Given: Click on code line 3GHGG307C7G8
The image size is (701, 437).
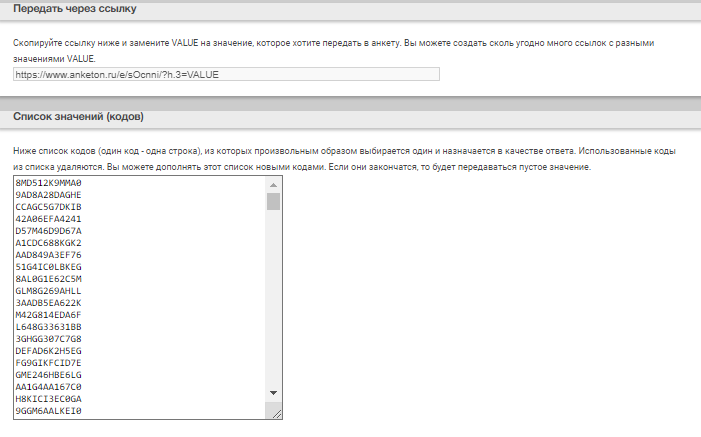Looking at the screenshot, I should click(48, 339).
